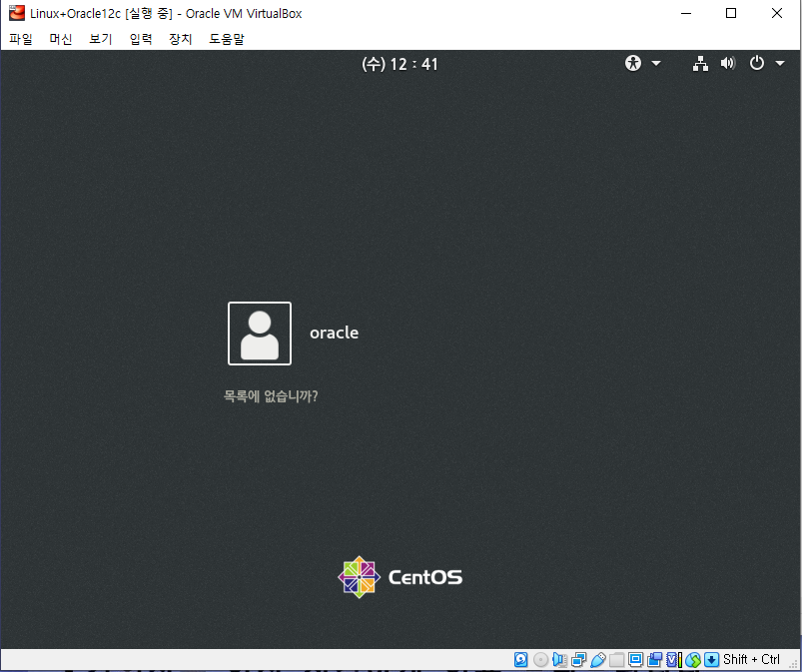Screen dimensions: 802x672
Task: Click the shared folders status icon
Action: [617, 659]
